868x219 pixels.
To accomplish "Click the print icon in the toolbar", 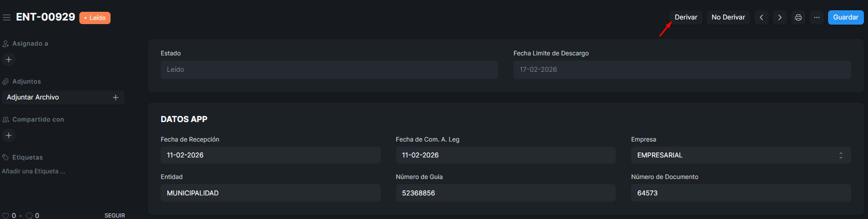I will [798, 17].
